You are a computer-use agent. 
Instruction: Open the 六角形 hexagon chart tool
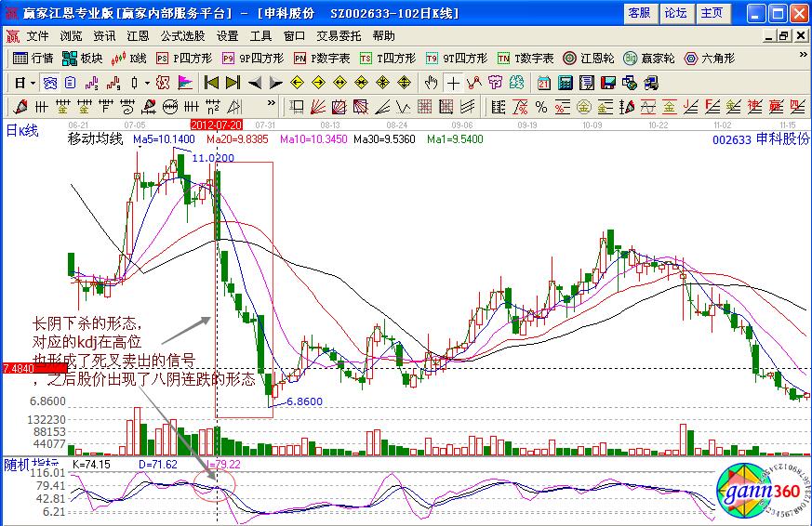(709, 58)
